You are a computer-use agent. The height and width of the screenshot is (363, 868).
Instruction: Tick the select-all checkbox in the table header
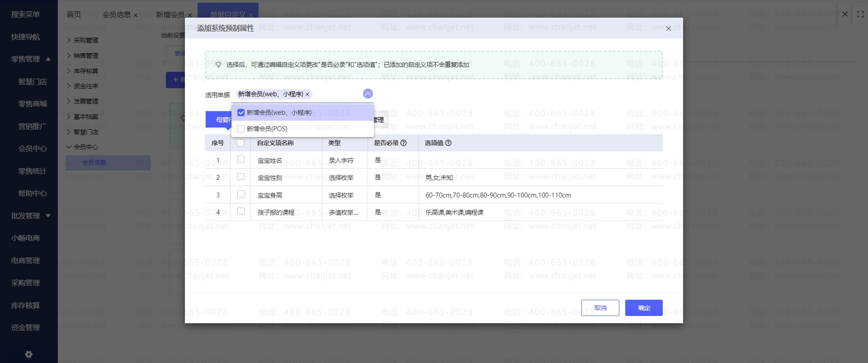(241, 143)
